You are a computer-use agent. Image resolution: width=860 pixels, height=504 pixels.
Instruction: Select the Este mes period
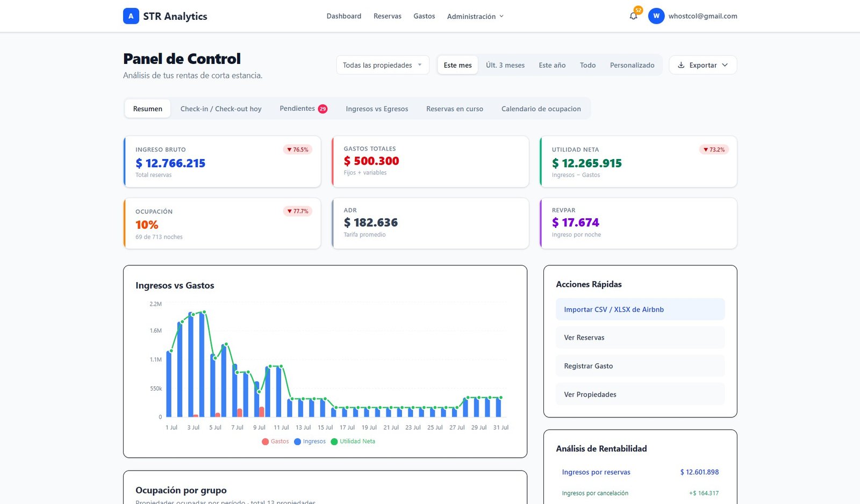coord(458,65)
